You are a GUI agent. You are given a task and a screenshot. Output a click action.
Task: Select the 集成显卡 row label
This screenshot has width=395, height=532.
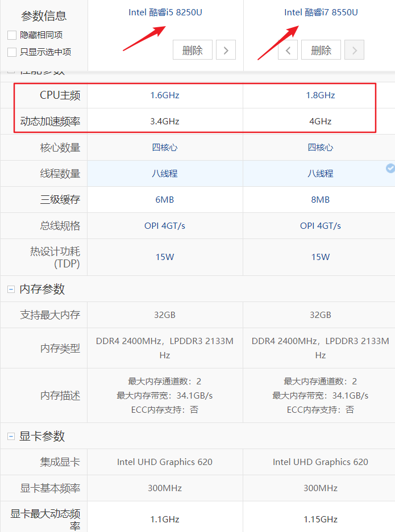tap(60, 462)
